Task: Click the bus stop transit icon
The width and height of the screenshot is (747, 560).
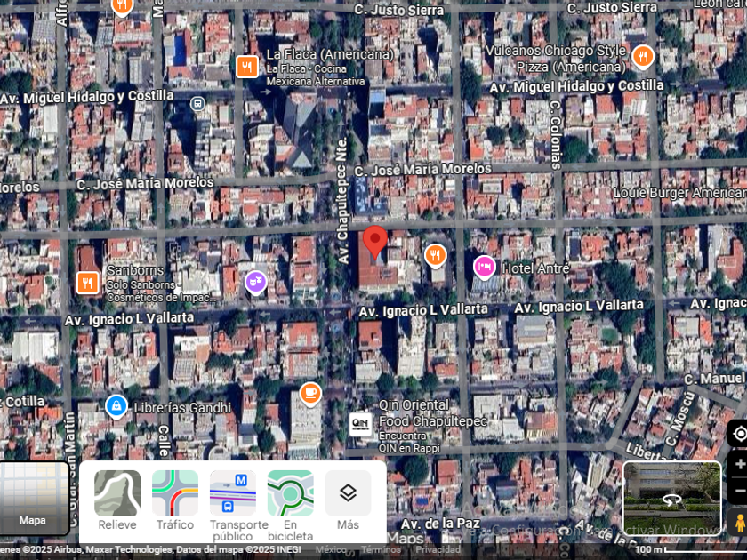Action: [197, 103]
